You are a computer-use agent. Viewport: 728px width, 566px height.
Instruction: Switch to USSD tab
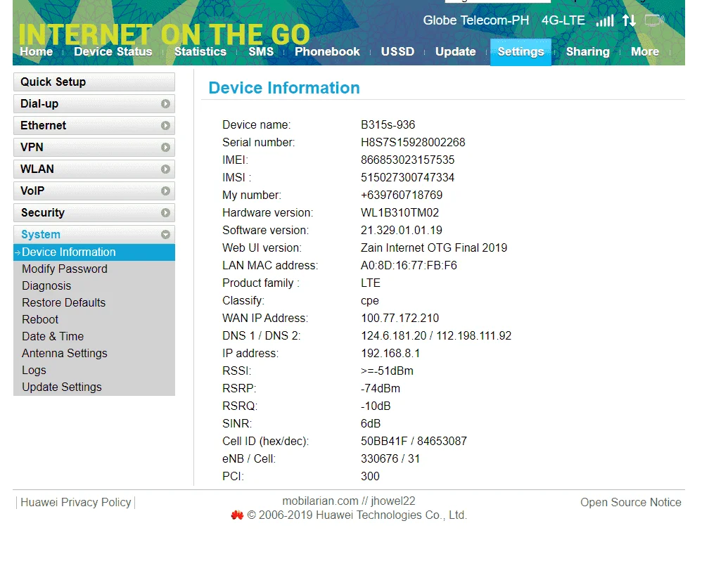pos(398,51)
